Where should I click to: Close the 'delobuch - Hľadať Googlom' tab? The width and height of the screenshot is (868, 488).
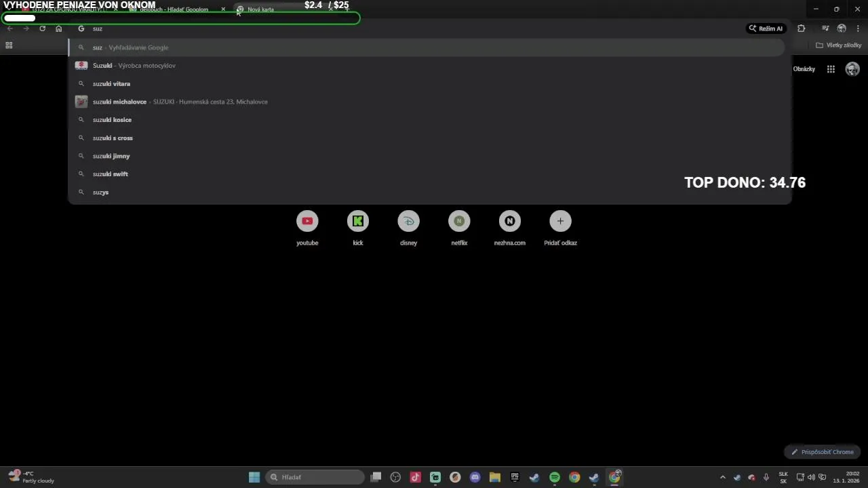(223, 9)
